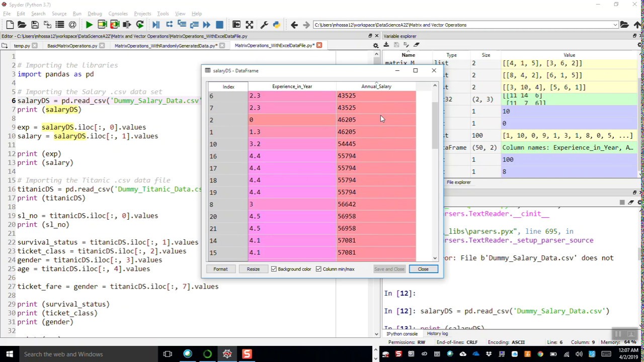Viewport: 644px width, 362px height.
Task: Open the Run menu
Action: pos(77,14)
